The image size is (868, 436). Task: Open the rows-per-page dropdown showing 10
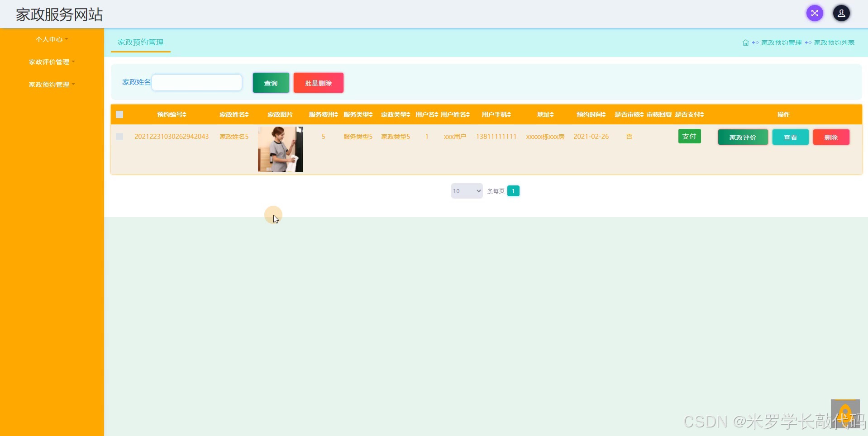467,191
